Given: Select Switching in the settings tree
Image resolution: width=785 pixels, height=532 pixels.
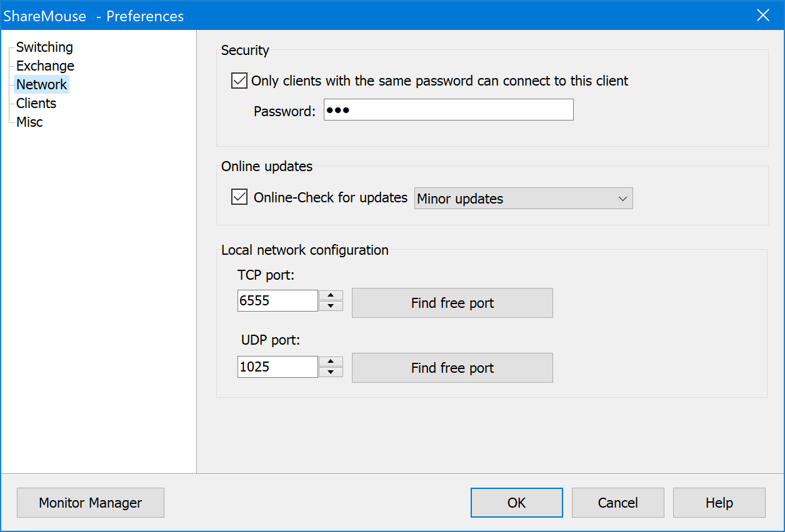Looking at the screenshot, I should point(44,47).
